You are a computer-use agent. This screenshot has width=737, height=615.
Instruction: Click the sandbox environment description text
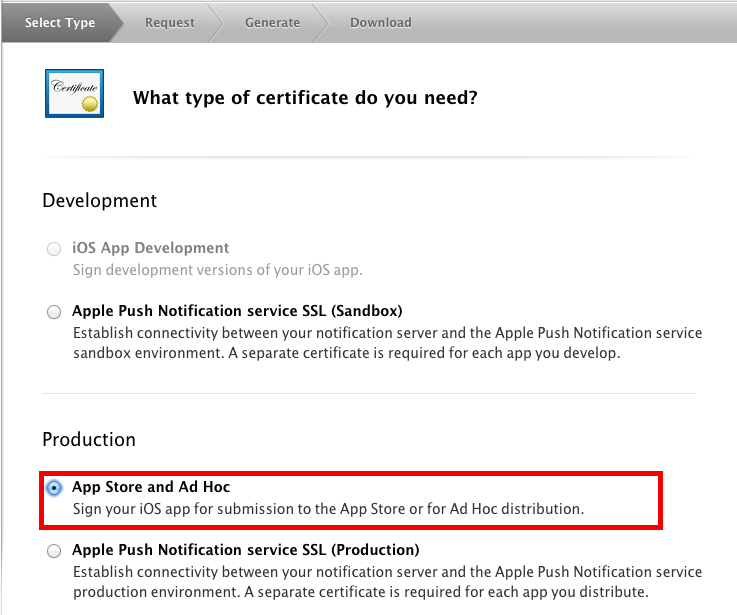[387, 343]
